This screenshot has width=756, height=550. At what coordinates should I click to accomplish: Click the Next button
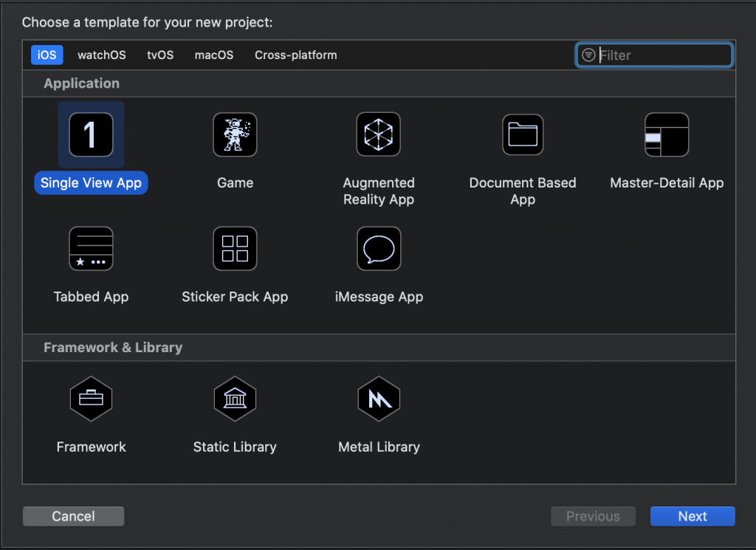pos(693,516)
